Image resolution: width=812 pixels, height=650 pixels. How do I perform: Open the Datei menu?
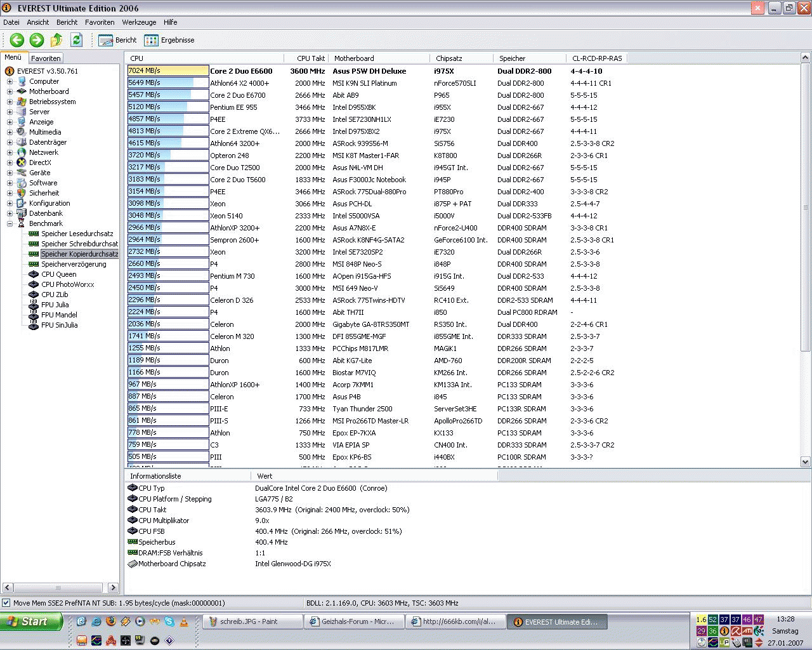pos(11,22)
